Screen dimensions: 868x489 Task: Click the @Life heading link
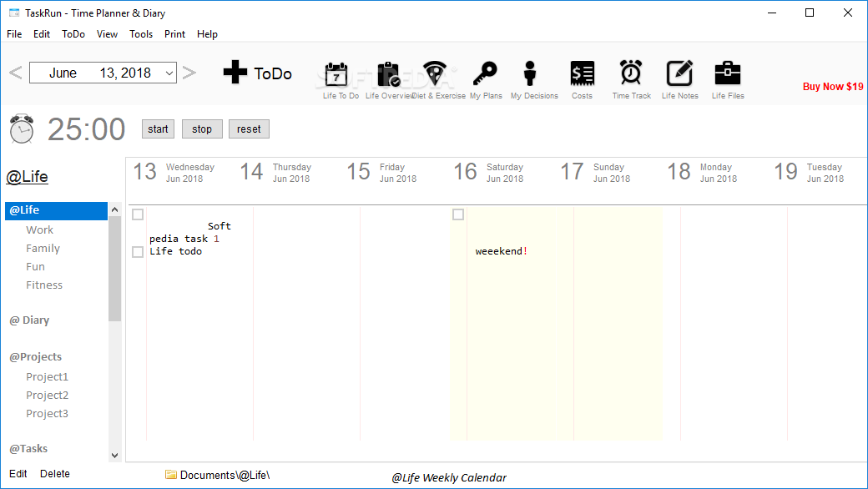tap(27, 176)
